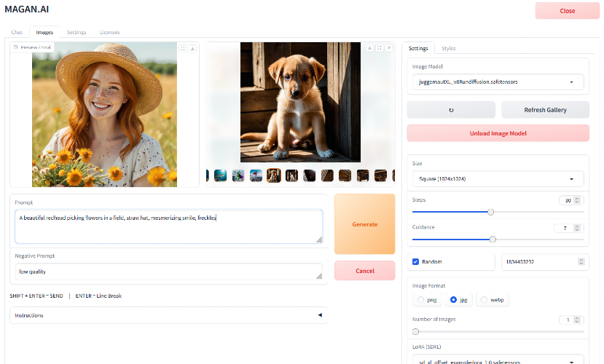Choose the webp image format option
Screen dimensions: 604x364
tap(484, 299)
